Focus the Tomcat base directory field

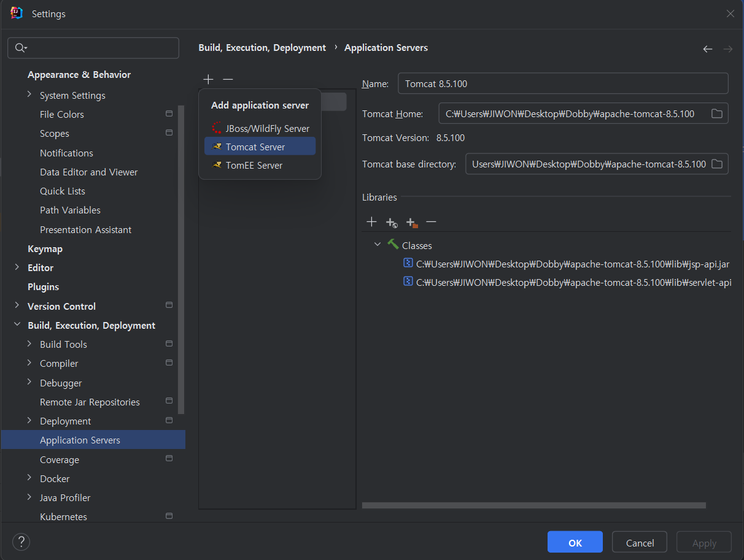597,164
